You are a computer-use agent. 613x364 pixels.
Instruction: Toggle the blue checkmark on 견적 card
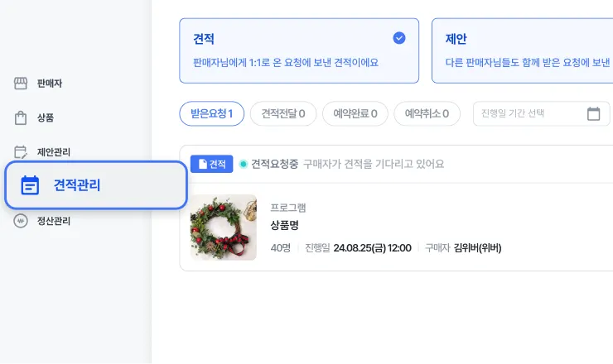[399, 38]
